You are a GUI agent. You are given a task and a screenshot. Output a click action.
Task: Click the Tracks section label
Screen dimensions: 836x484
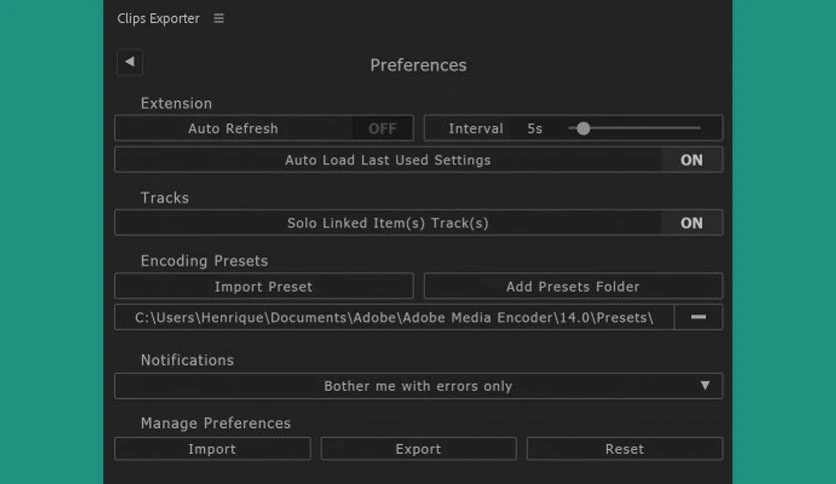tap(165, 198)
